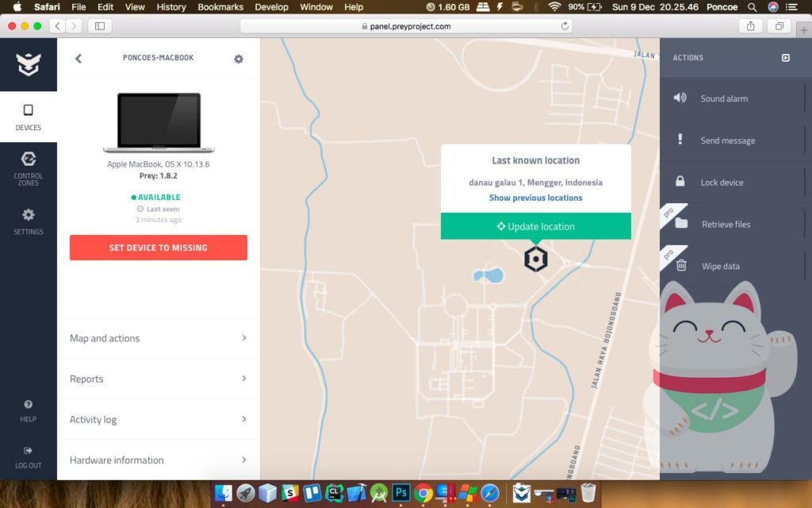Launch Google Chrome from the Dock
812x508 pixels.
(x=423, y=492)
